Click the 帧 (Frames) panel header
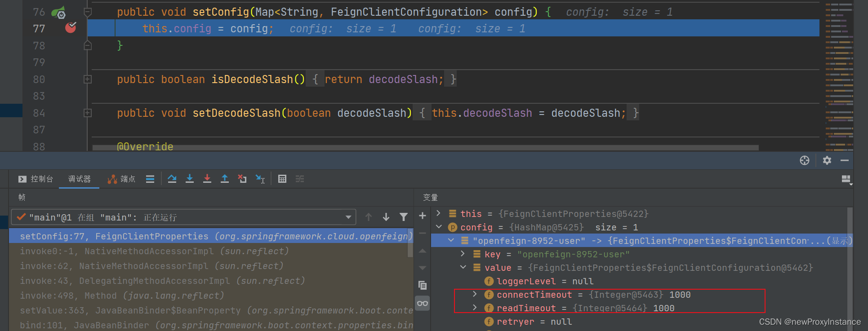The height and width of the screenshot is (331, 868). pyautogui.click(x=22, y=197)
